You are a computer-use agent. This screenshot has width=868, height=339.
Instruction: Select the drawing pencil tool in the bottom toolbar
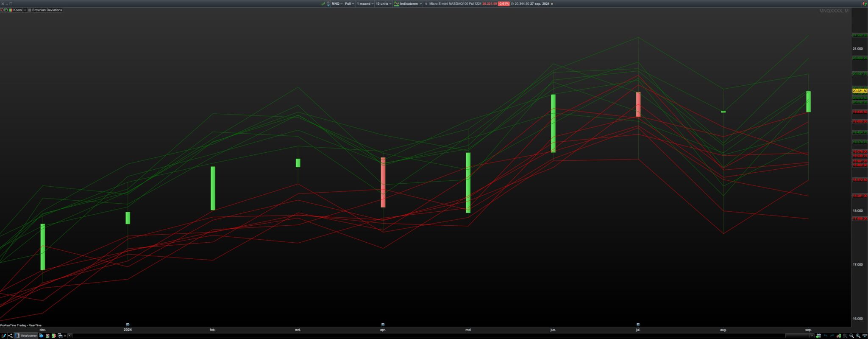point(4,336)
